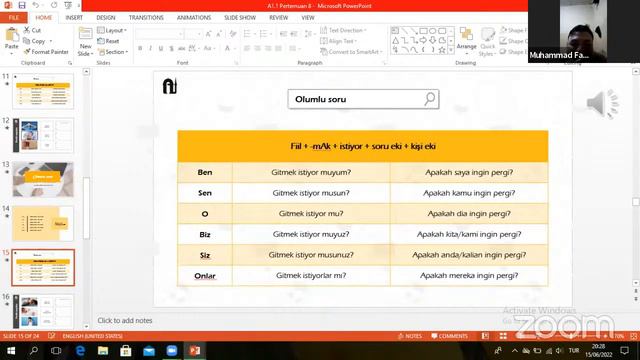Click Convert to SmartArt
Image resolution: width=640 pixels, height=360 pixels.
pyautogui.click(x=351, y=52)
